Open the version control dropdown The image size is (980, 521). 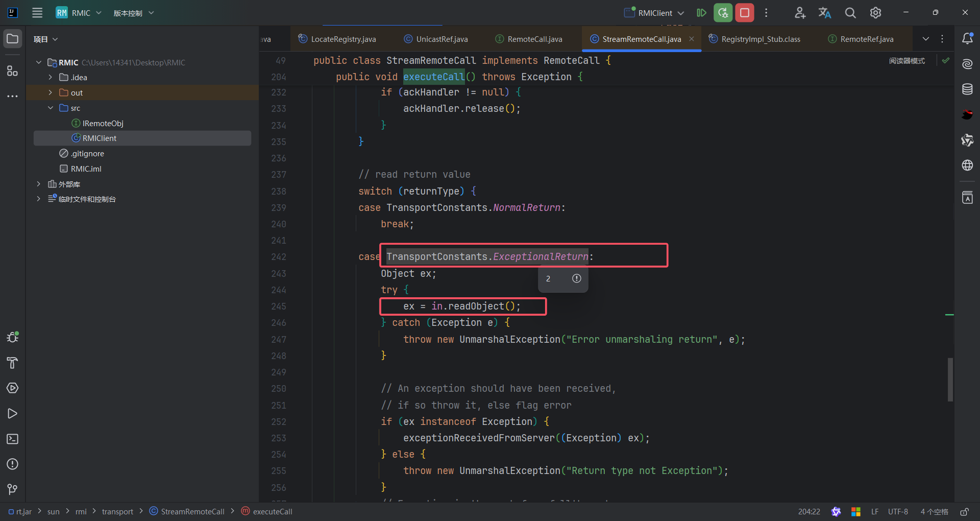point(133,13)
